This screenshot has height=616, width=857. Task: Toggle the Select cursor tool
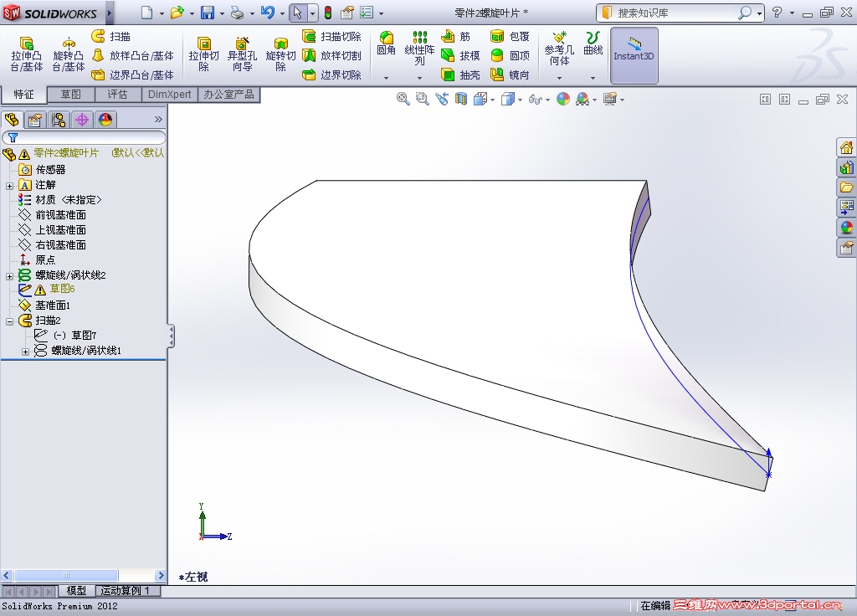(x=297, y=13)
